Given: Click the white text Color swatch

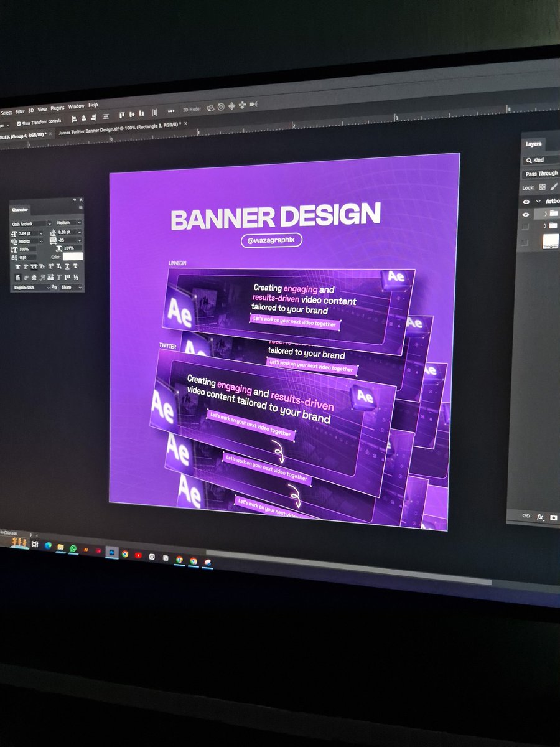Looking at the screenshot, I should click(73, 256).
